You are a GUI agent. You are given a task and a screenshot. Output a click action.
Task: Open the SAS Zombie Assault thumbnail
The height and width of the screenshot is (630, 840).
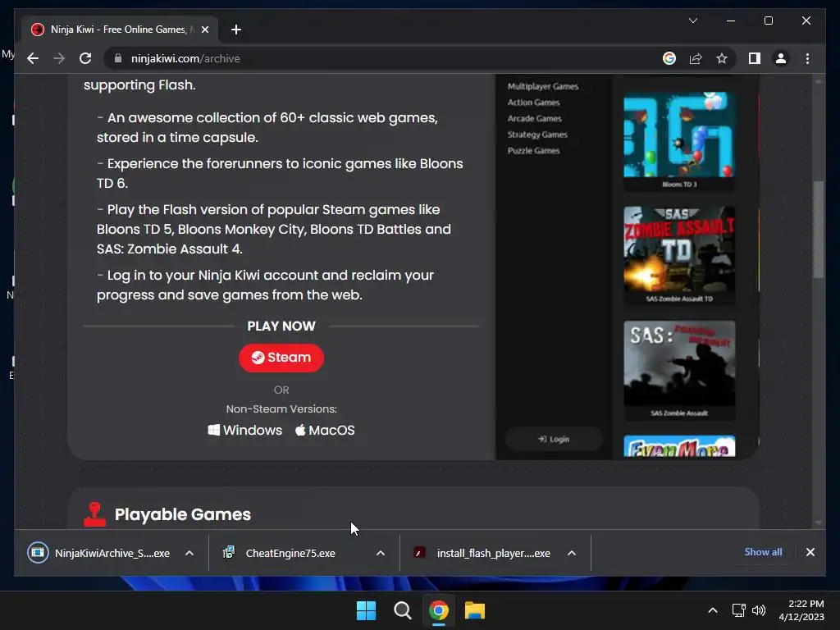pyautogui.click(x=679, y=364)
